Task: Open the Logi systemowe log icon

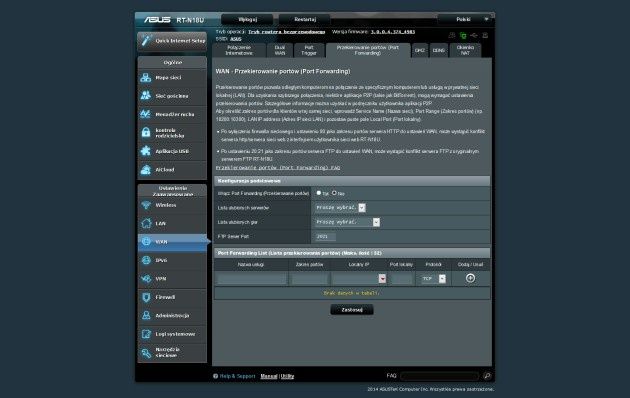Action: 146,334
